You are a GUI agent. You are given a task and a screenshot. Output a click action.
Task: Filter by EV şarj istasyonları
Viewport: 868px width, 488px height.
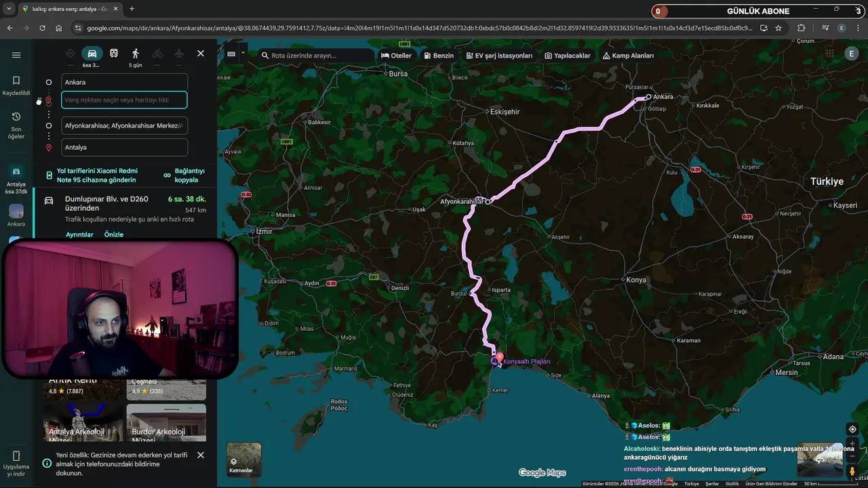click(x=498, y=56)
